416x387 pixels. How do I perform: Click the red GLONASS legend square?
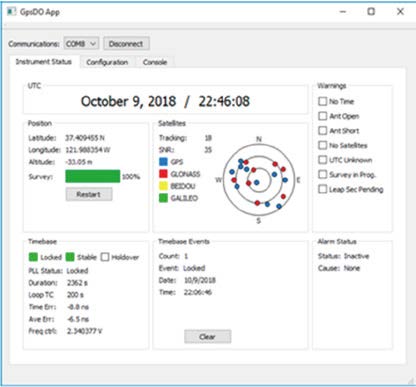[x=163, y=174]
